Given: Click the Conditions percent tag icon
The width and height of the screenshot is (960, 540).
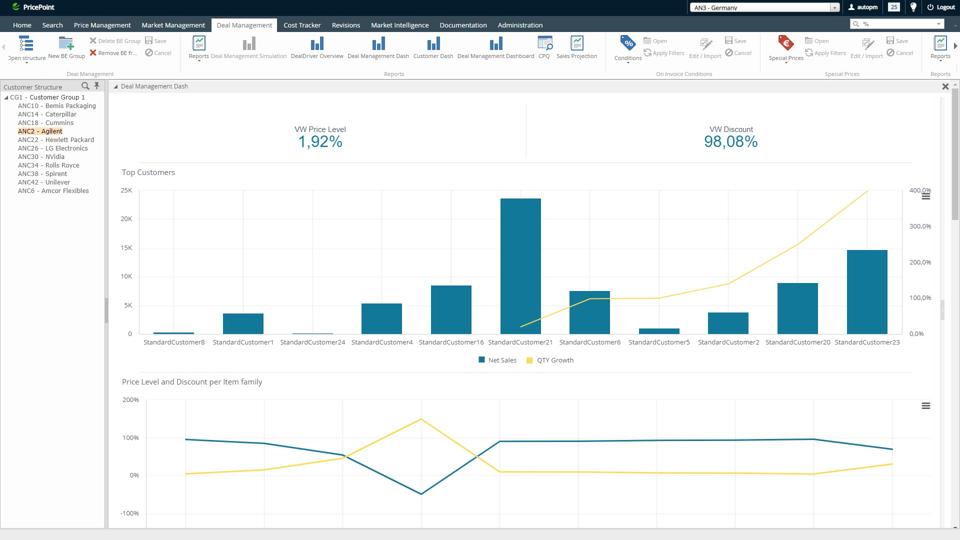Looking at the screenshot, I should (x=628, y=44).
